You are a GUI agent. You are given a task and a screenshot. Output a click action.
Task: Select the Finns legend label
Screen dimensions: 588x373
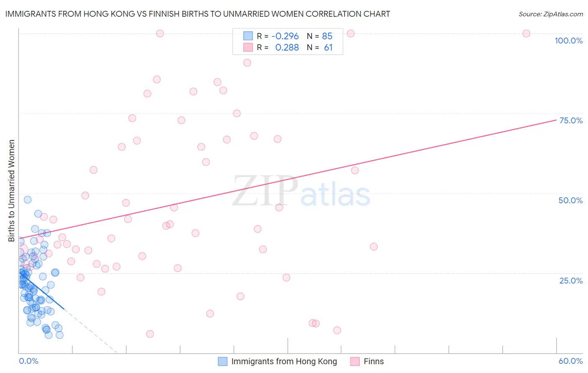[x=373, y=361]
